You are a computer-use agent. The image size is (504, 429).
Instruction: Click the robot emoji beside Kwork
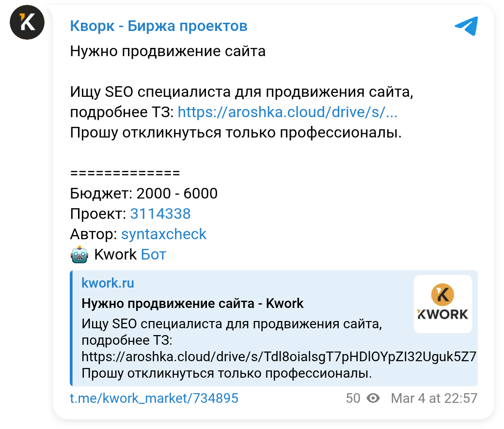79,255
